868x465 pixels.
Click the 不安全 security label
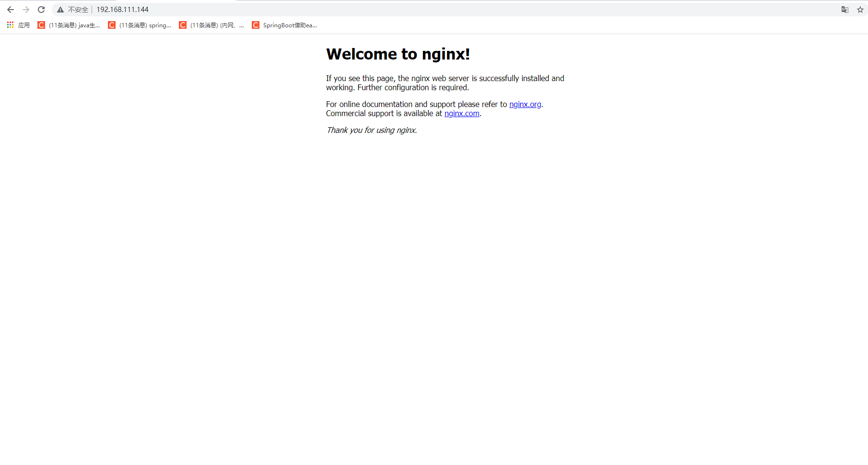point(78,10)
